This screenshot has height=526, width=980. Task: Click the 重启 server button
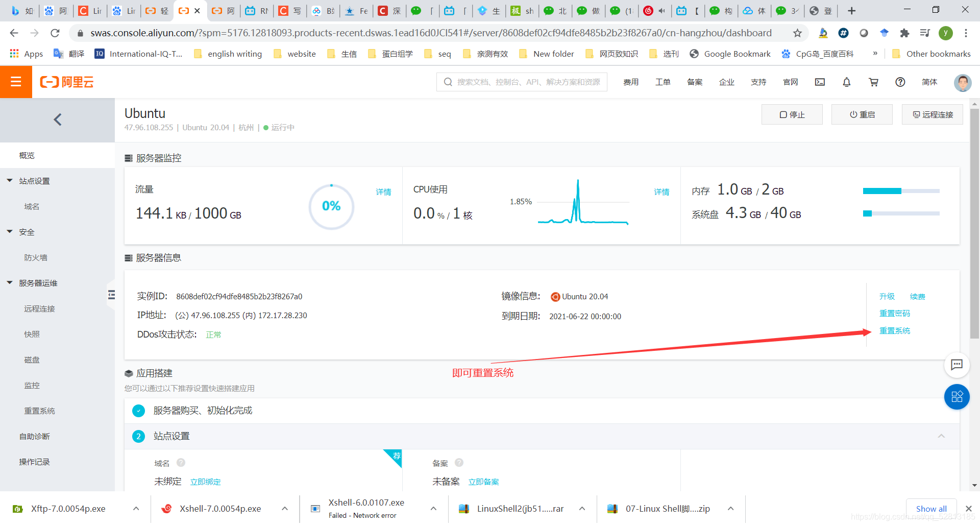tap(862, 114)
